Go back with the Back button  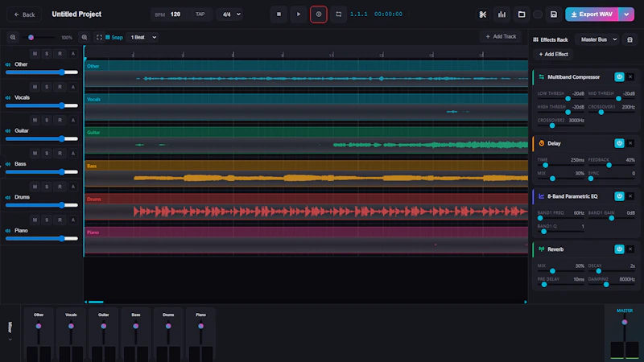[24, 14]
